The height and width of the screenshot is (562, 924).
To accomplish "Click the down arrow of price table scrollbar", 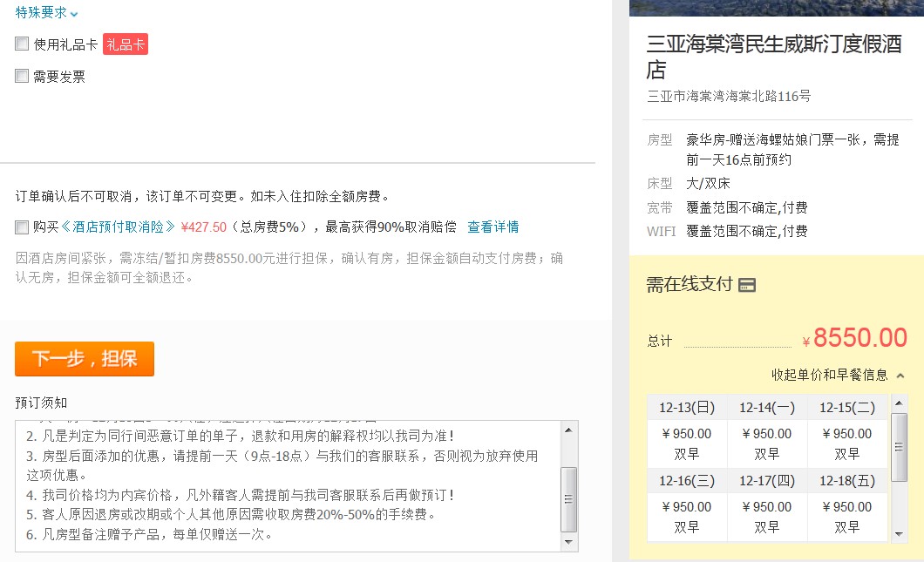I will tap(900, 533).
